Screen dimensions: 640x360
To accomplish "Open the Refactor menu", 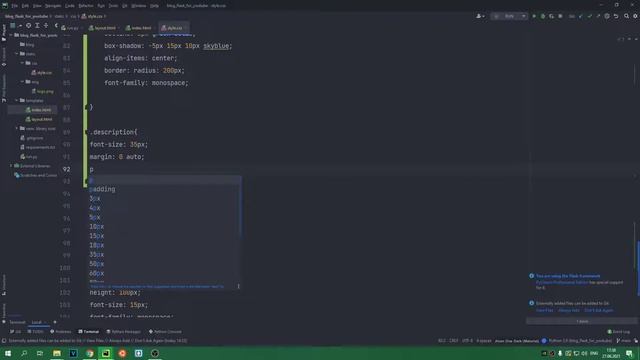I will coord(86,6).
